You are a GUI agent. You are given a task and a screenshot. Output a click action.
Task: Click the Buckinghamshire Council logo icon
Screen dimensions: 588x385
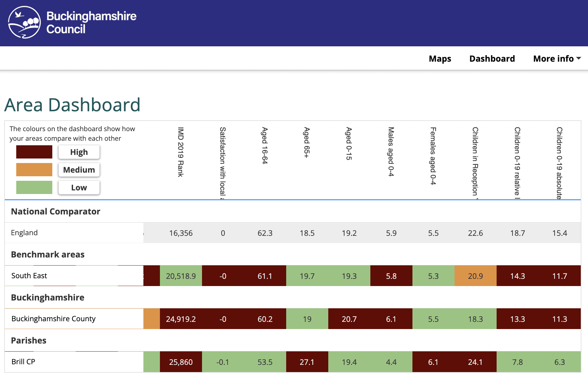[24, 23]
